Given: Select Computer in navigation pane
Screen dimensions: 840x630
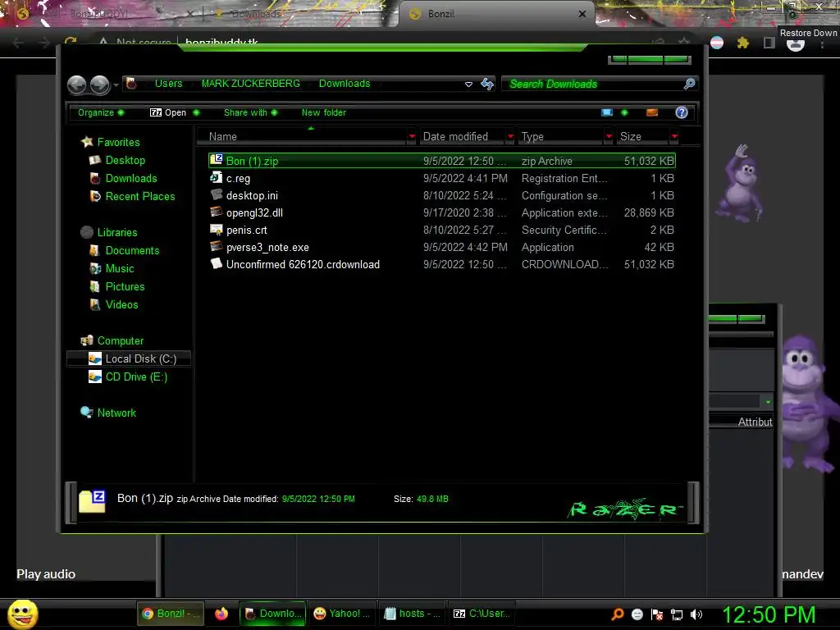Looking at the screenshot, I should (x=120, y=340).
